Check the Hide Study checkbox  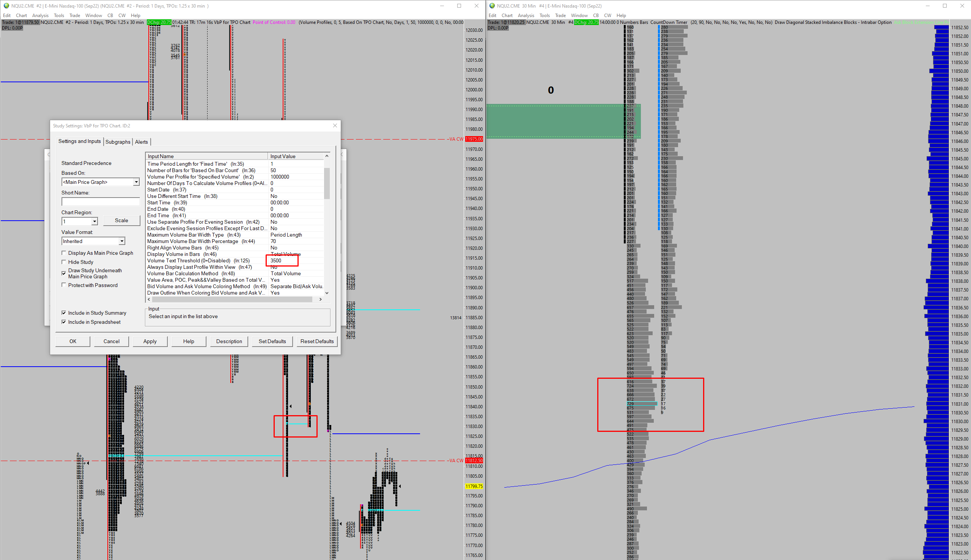[x=64, y=262]
